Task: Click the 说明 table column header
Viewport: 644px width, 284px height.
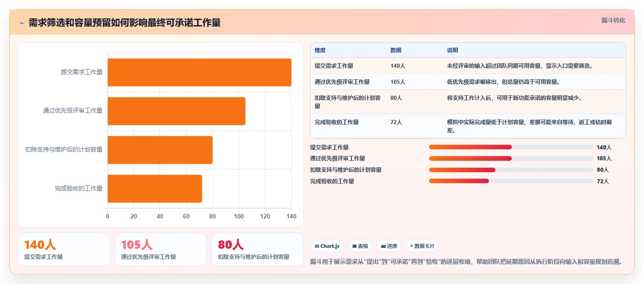Action: coord(452,50)
